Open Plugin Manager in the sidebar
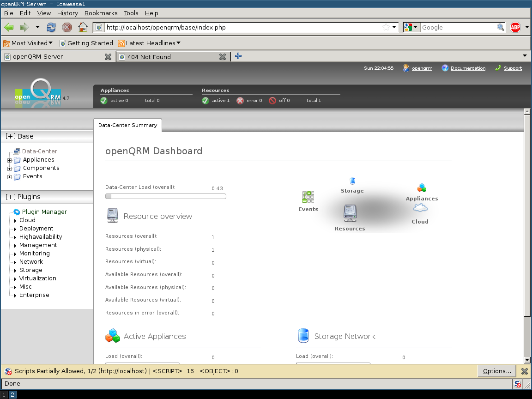 coord(44,212)
